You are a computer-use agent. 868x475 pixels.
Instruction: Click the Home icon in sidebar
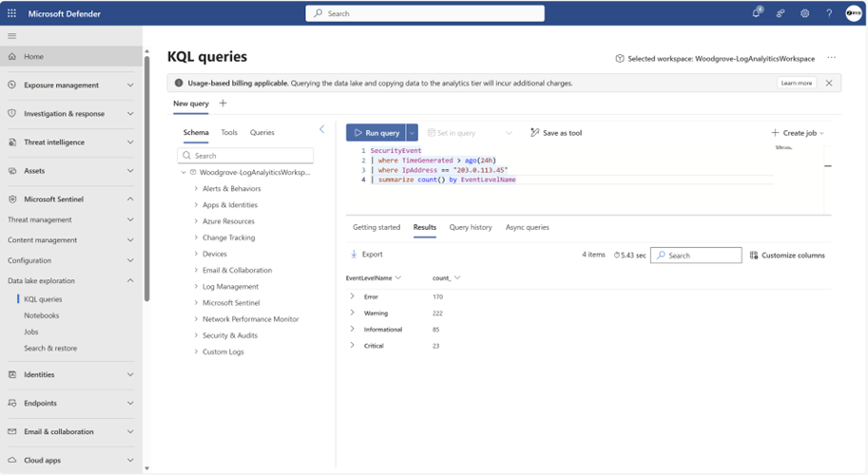[x=12, y=56]
